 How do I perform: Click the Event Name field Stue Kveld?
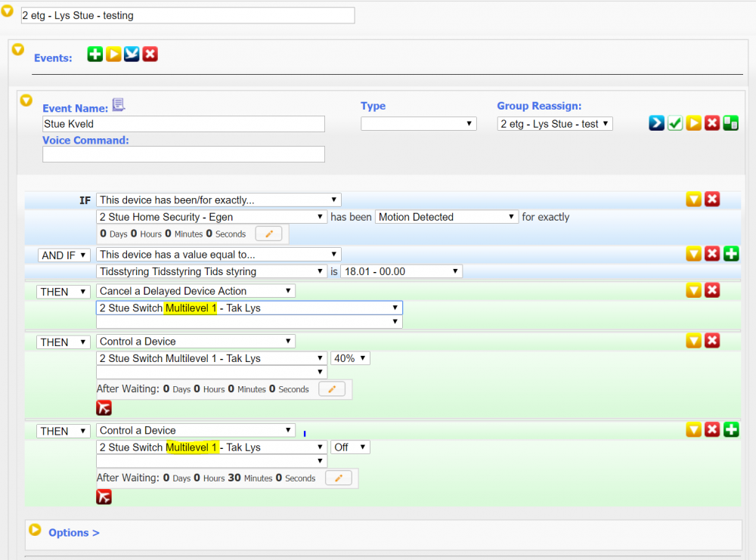[184, 124]
